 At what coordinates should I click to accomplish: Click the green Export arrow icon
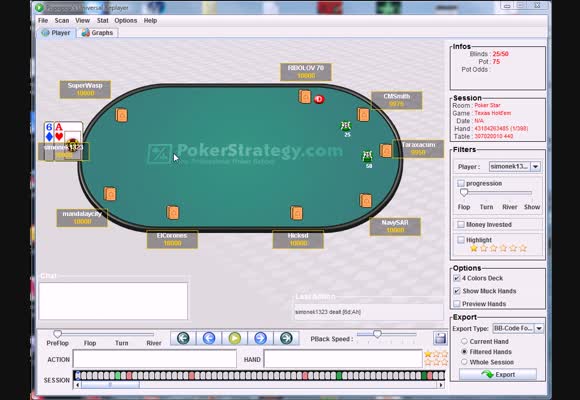tap(487, 374)
